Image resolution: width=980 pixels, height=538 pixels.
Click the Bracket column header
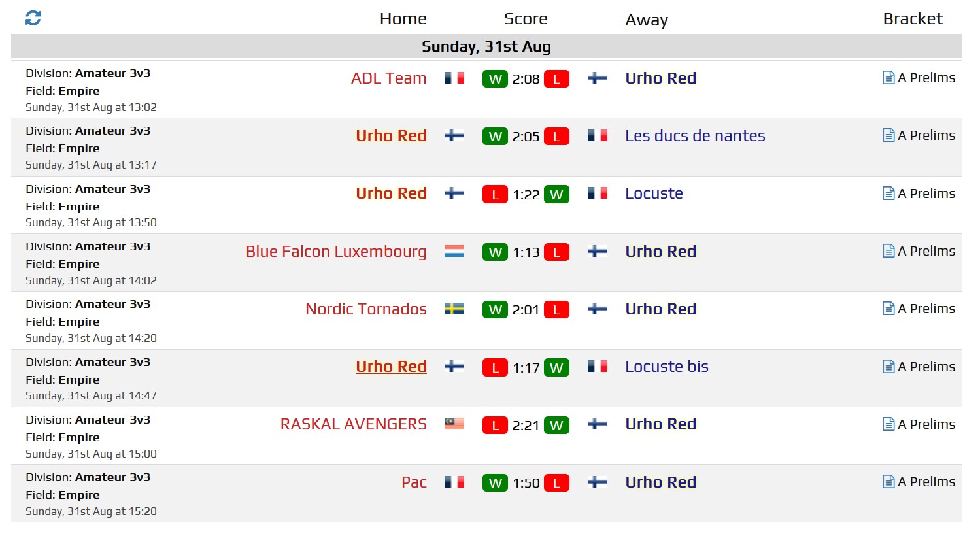click(913, 19)
